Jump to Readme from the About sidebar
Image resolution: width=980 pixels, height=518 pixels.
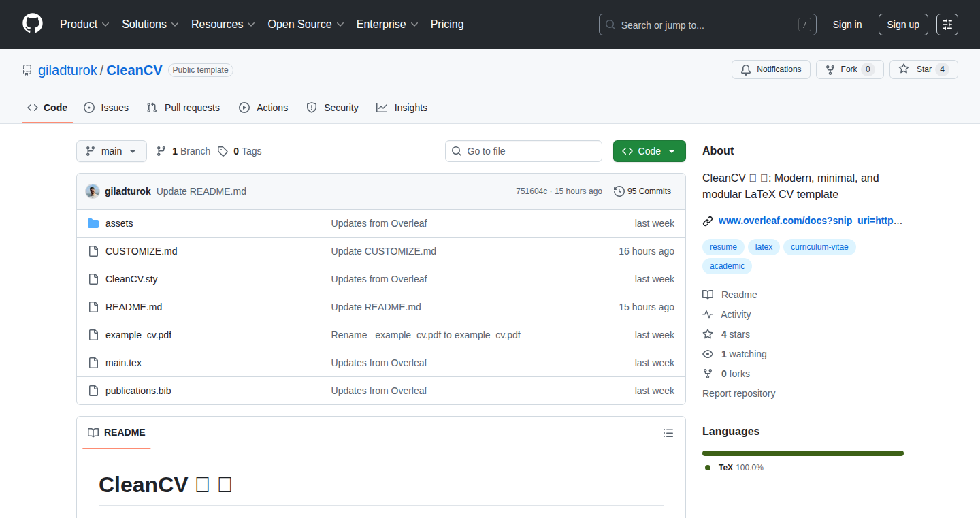point(730,295)
